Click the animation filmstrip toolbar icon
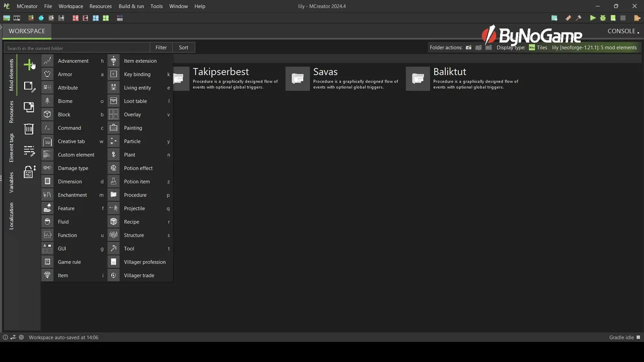This screenshot has height=362, width=644. pos(17,18)
